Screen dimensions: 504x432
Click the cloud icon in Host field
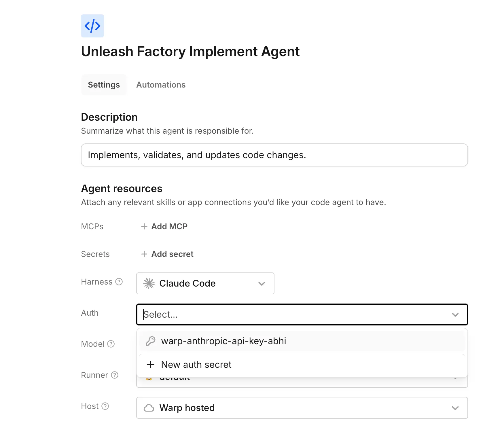tap(149, 408)
